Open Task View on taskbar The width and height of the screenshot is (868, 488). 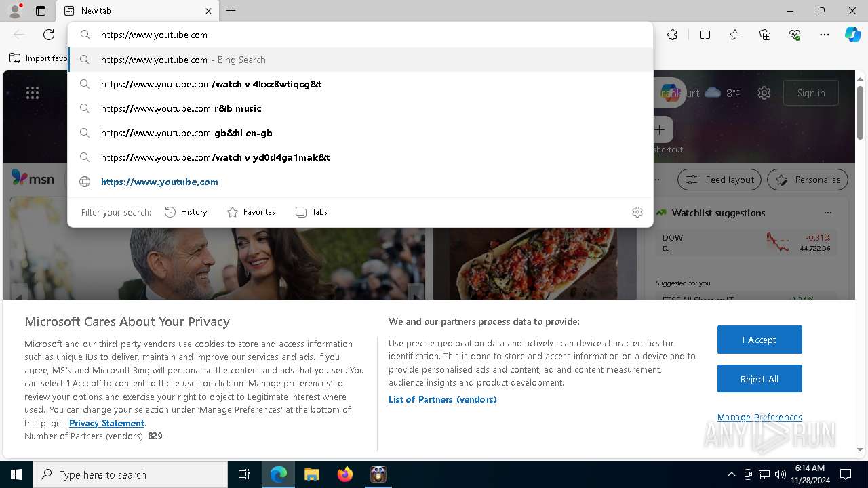(244, 474)
